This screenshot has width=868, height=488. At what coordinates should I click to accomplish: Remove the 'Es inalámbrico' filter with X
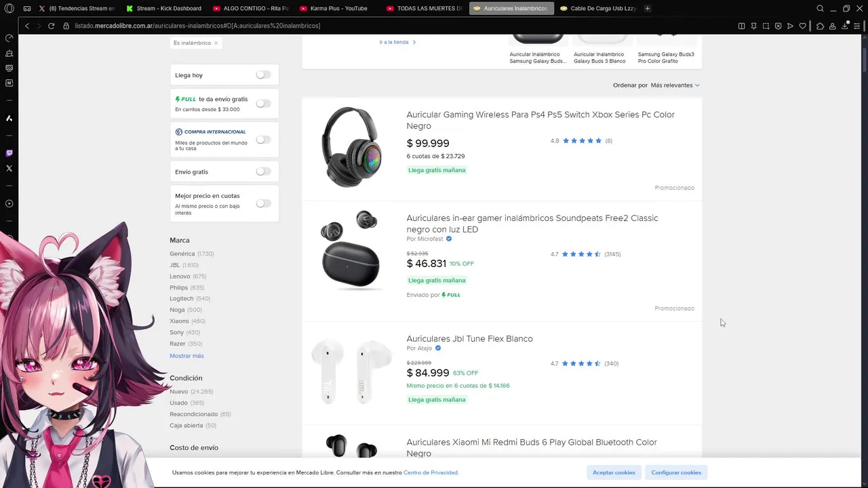click(x=216, y=43)
